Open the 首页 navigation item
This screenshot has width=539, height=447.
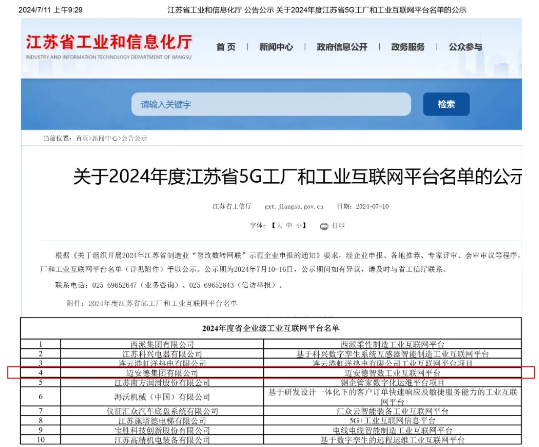tap(226, 47)
